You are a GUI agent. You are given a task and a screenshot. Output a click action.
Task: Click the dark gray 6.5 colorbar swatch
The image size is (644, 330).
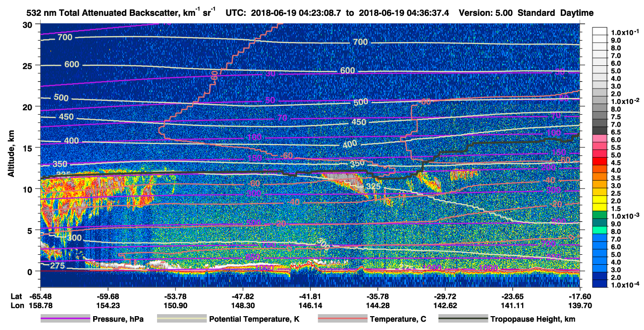[600, 130]
